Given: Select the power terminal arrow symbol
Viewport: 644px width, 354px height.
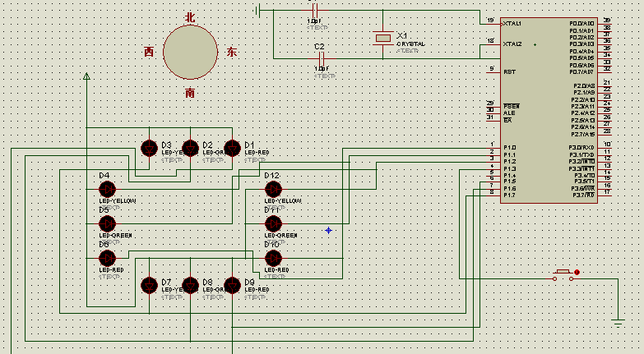Looking at the screenshot, I should click(x=86, y=76).
